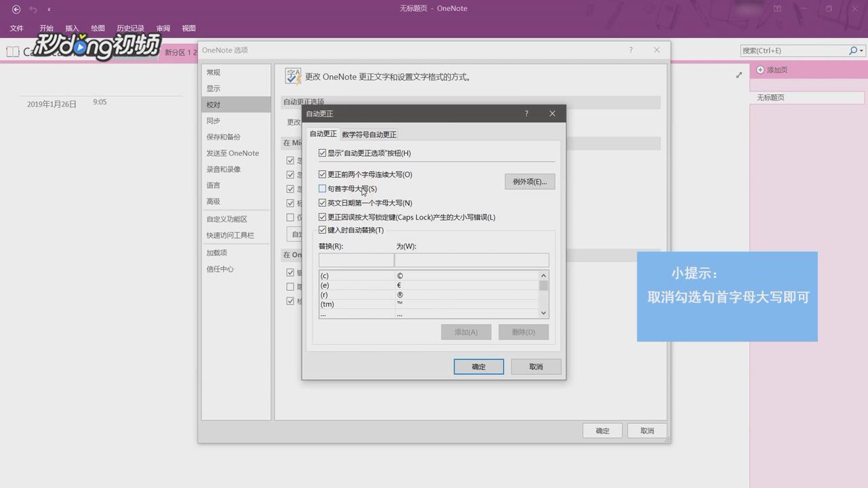Click the notebook icon beside section tabs

pyautogui.click(x=12, y=52)
